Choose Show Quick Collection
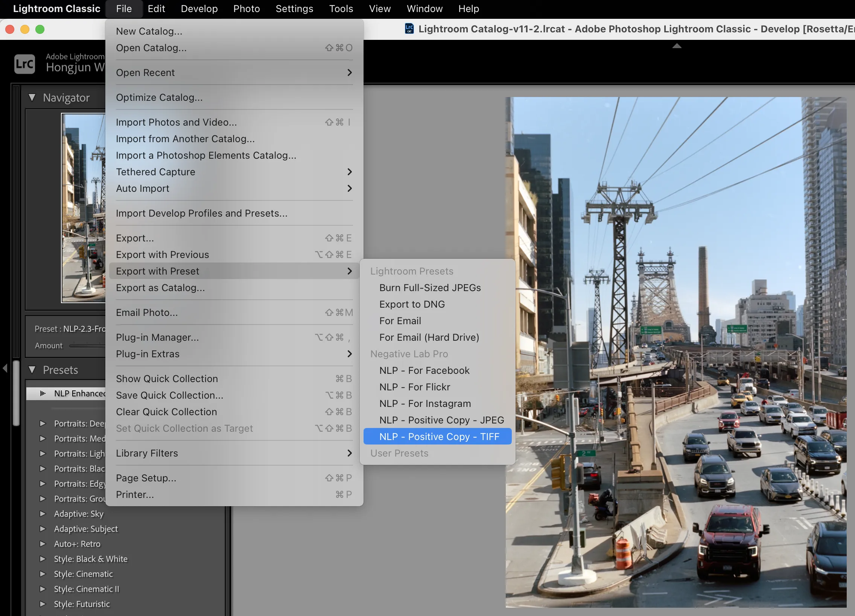855x616 pixels. 234,379
